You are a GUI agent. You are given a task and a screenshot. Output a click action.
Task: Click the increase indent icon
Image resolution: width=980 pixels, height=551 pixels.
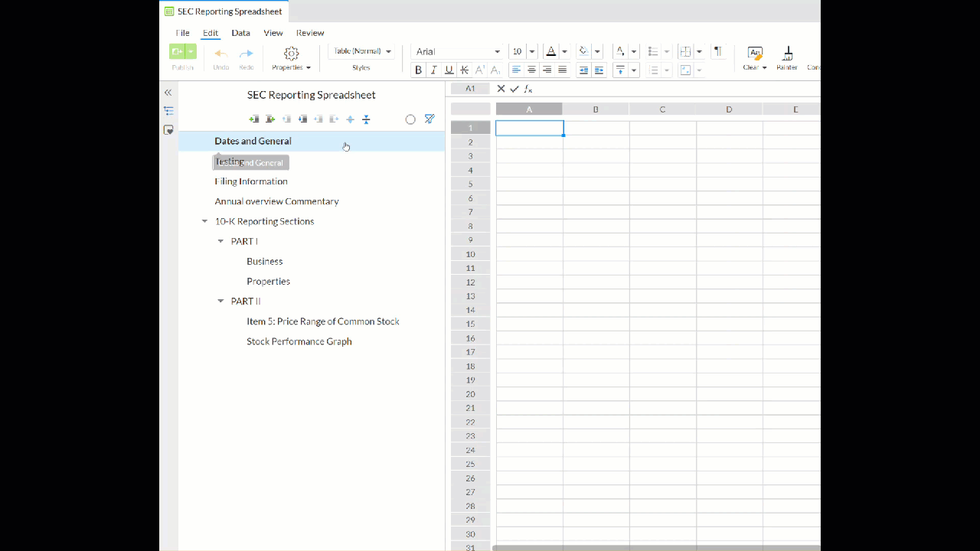(x=599, y=70)
